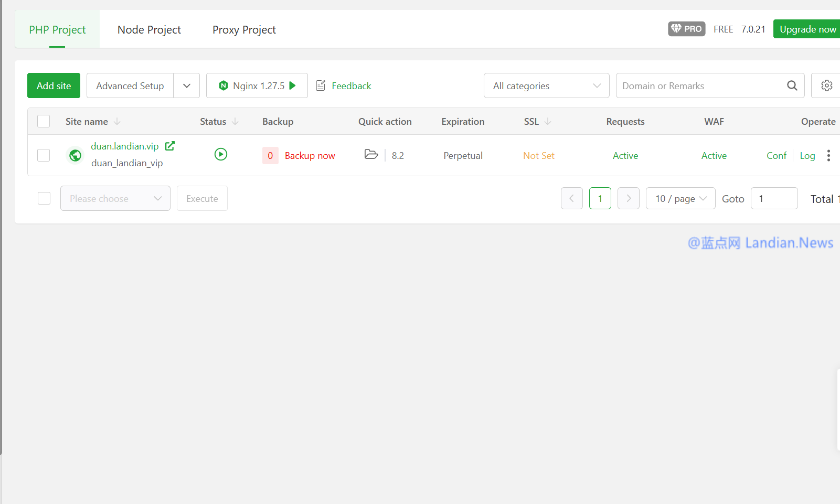Select the duan.landian.vip row checkbox
840x504 pixels.
click(x=44, y=155)
